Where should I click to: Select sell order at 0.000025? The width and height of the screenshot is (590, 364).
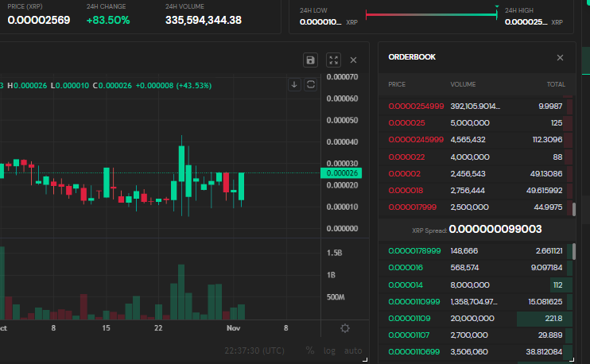[475, 123]
